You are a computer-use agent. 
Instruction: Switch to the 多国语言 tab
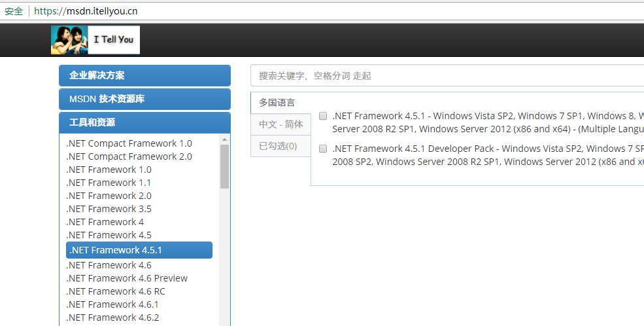[280, 103]
